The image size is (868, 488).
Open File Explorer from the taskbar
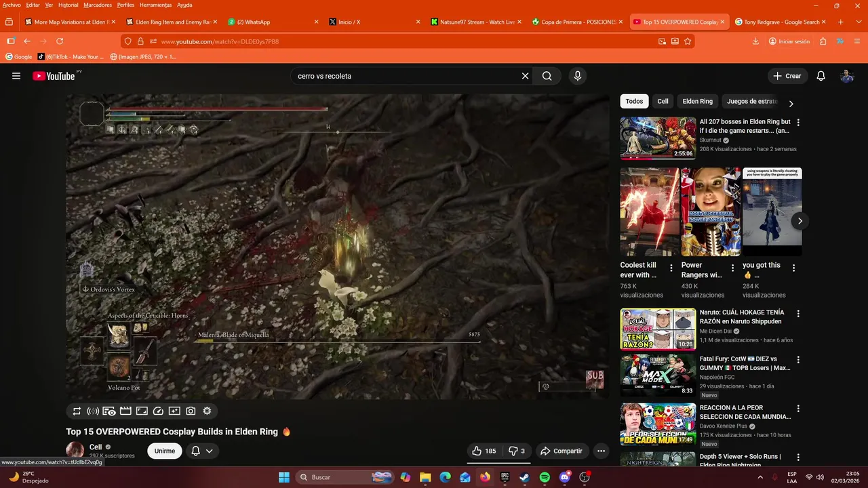pos(425,477)
